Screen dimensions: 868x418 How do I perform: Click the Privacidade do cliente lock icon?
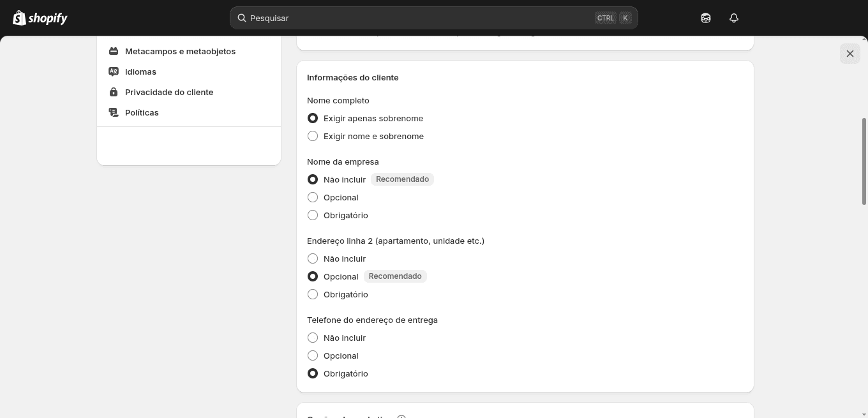click(114, 92)
